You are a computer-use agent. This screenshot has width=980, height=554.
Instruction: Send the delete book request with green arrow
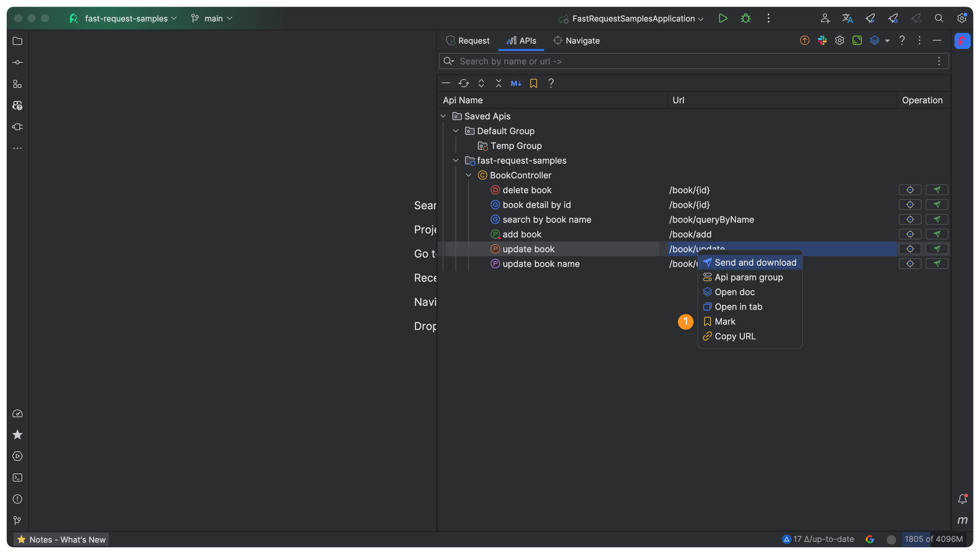tap(937, 190)
